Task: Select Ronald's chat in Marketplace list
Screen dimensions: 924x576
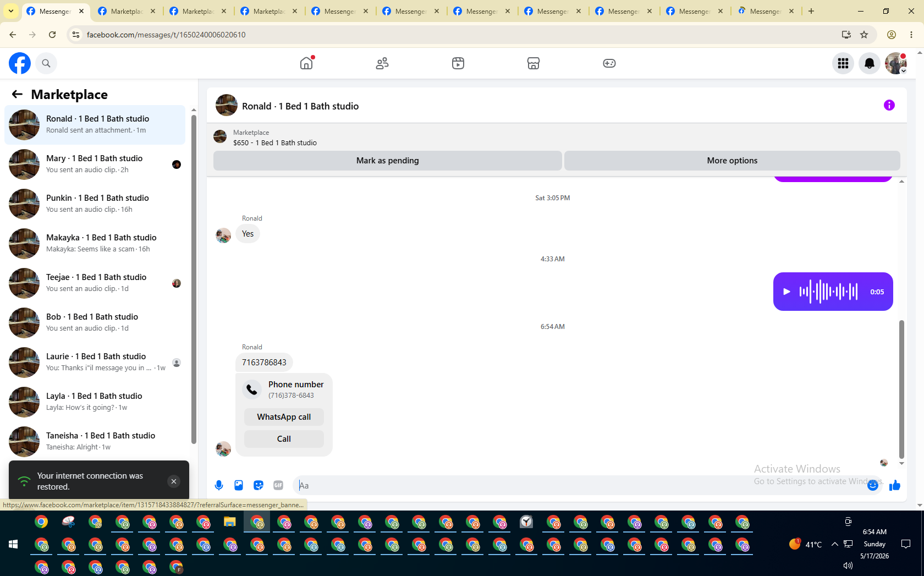Action: coord(95,125)
